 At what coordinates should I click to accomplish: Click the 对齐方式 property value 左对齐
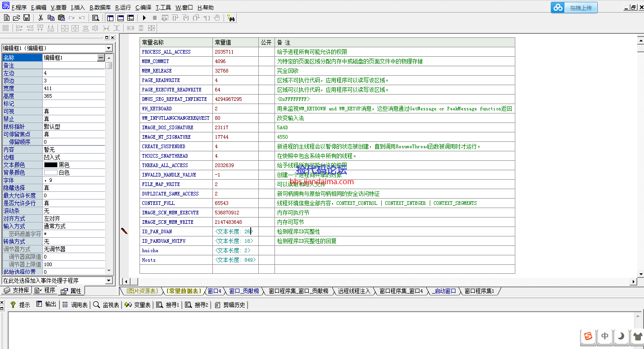74,218
